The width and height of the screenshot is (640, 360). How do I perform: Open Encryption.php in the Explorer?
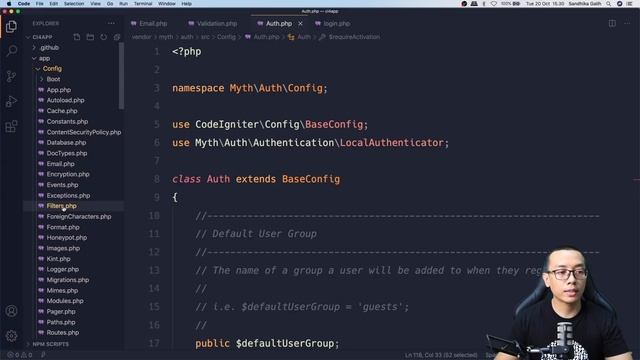tap(68, 174)
